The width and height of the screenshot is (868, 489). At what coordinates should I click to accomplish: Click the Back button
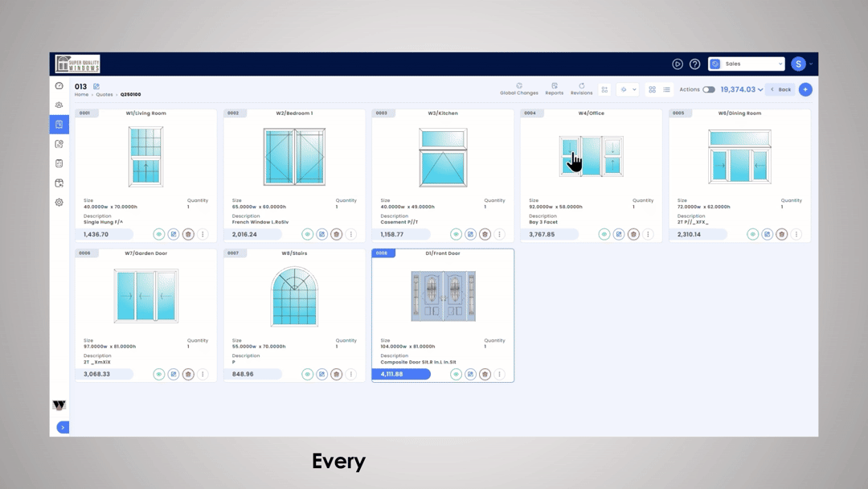pyautogui.click(x=781, y=90)
